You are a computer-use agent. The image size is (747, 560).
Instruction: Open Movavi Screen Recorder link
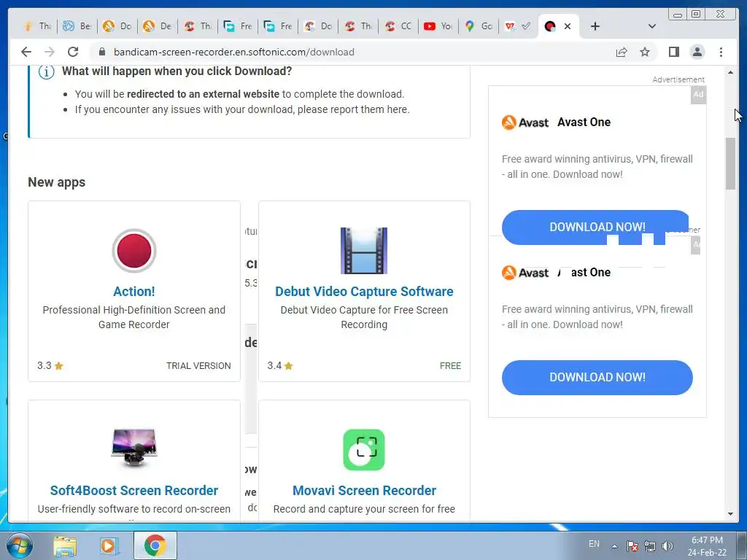(x=364, y=491)
